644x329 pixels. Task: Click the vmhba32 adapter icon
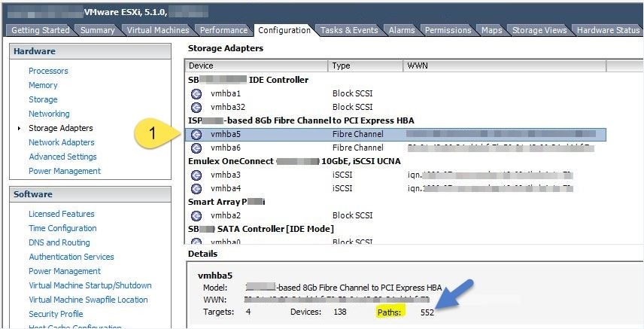point(196,108)
